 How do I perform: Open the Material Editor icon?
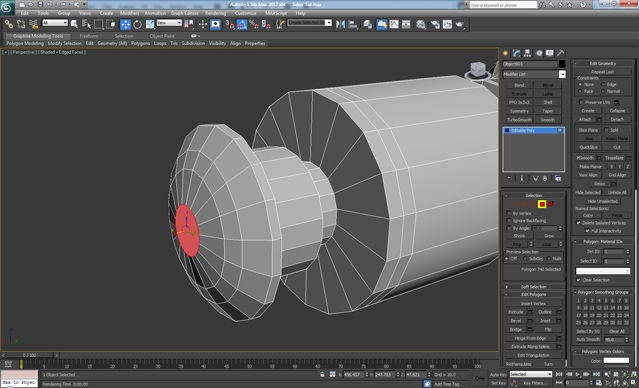(421, 24)
